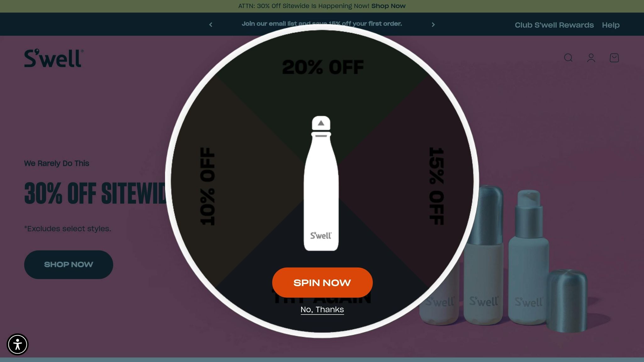Image resolution: width=644 pixels, height=362 pixels.
Task: Click the white bottle pointer in wheel
Action: tap(321, 184)
